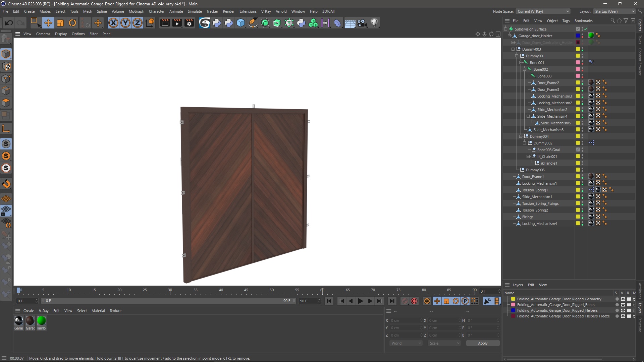Click the Render to Picture Viewer icon
This screenshot has width=644, height=362.
point(176,22)
